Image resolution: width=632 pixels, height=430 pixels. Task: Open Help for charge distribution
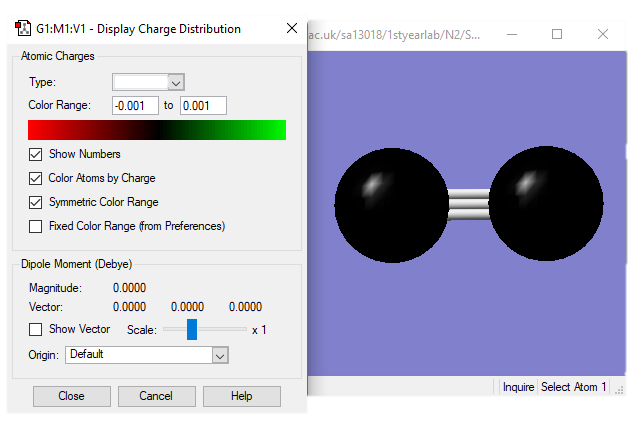[242, 396]
